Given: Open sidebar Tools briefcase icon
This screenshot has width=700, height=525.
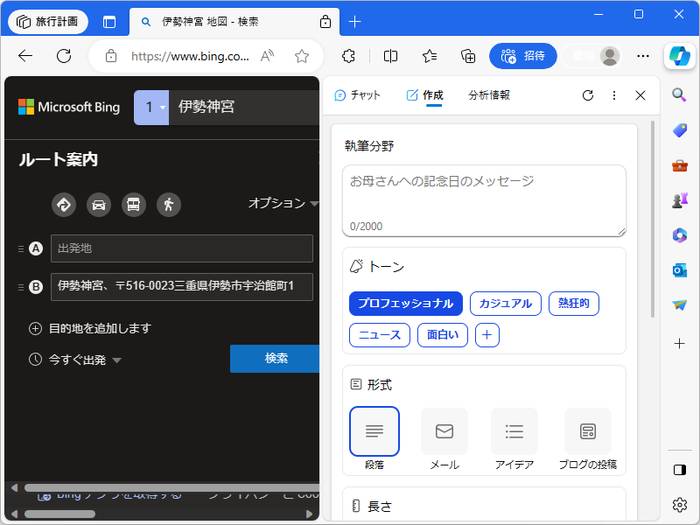Looking at the screenshot, I should tap(679, 166).
